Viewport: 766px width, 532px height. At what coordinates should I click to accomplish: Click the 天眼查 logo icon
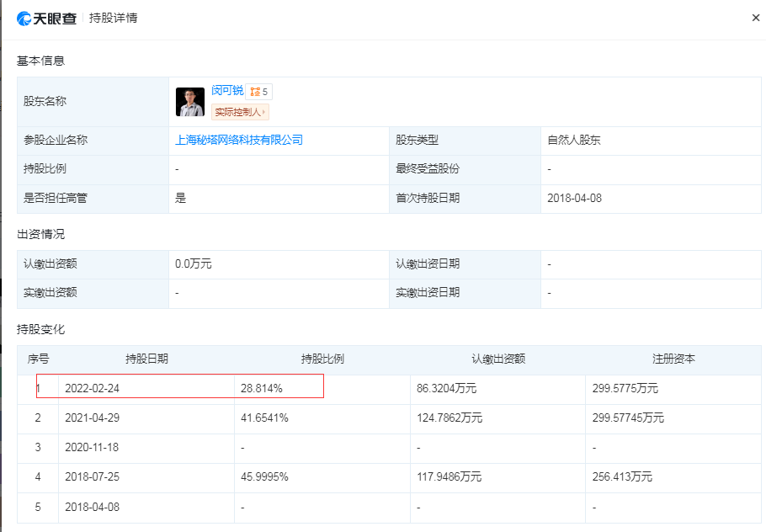[x=25, y=18]
